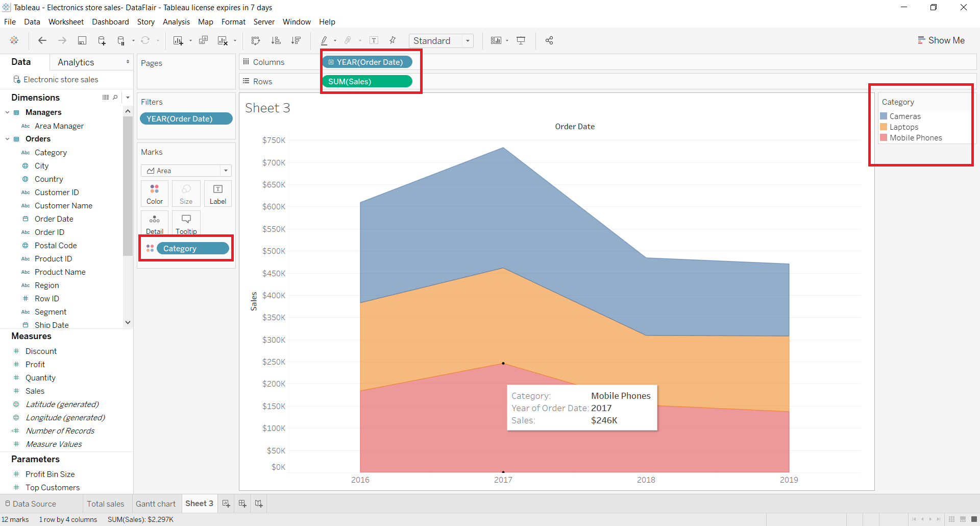Click the Save workbook icon
Screen dimensions: 980x526
(x=82, y=41)
